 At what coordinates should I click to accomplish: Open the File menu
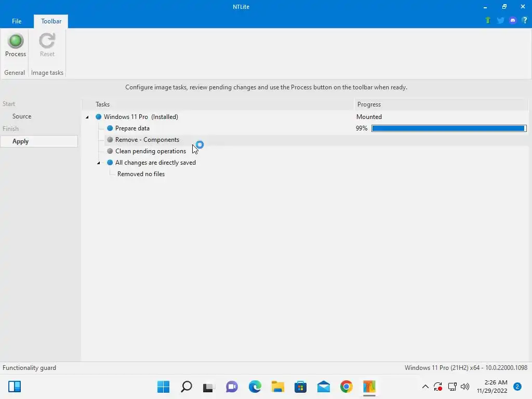17,21
